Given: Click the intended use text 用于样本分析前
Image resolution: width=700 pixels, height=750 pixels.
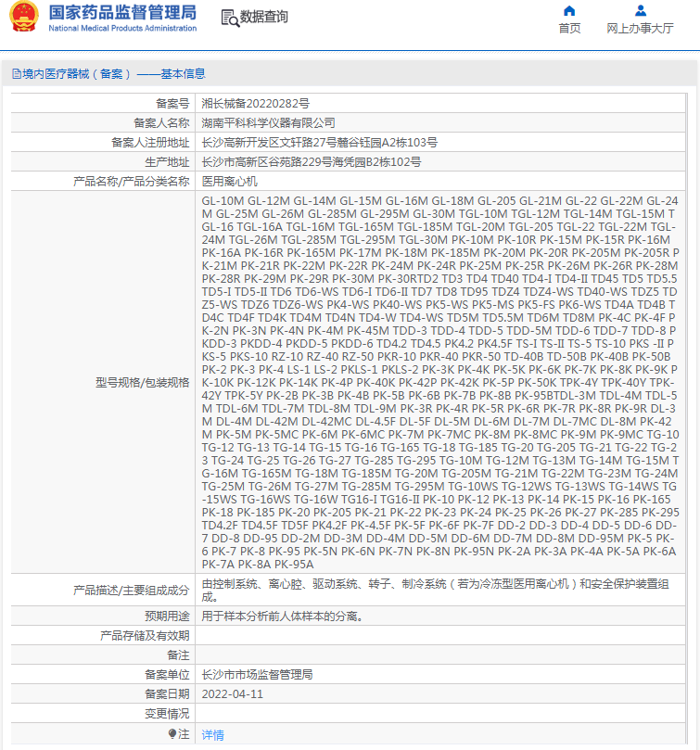Looking at the screenshot, I should [281, 616].
